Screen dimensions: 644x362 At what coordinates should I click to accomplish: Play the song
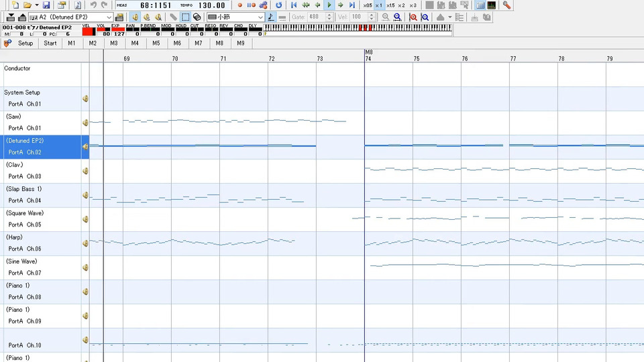click(x=329, y=5)
